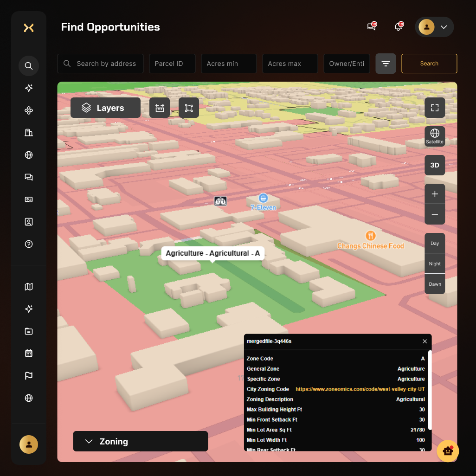This screenshot has height=476, width=476.
Task: Open the first sparkle AI sidebar icon
Action: pyautogui.click(x=29, y=88)
